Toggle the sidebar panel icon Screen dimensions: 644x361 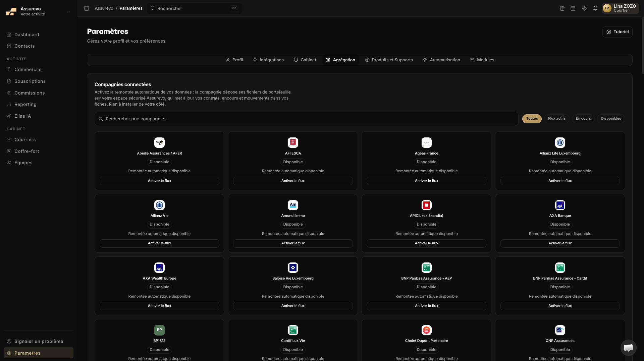[x=87, y=8]
